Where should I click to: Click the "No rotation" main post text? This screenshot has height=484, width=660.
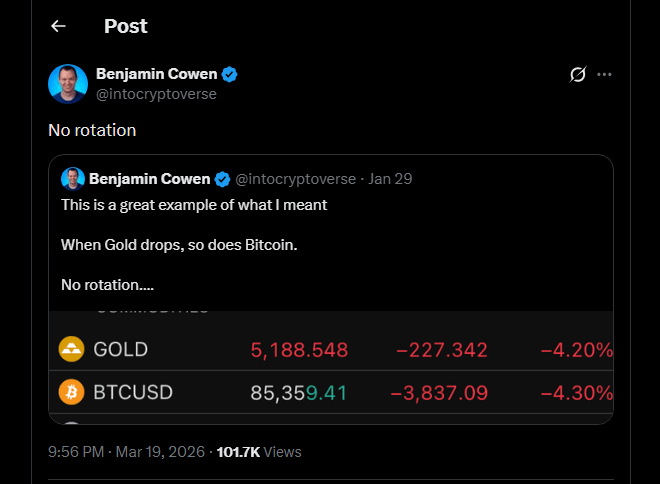92,130
